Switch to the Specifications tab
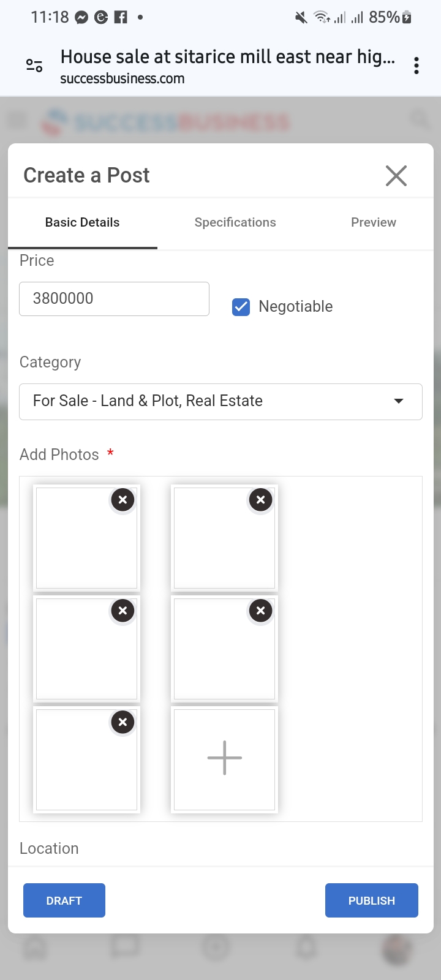The width and height of the screenshot is (441, 980). 235,222
